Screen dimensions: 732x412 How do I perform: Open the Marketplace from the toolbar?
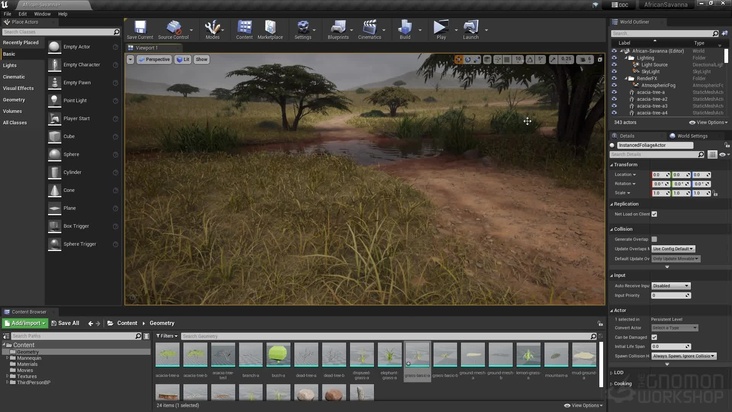pyautogui.click(x=270, y=29)
